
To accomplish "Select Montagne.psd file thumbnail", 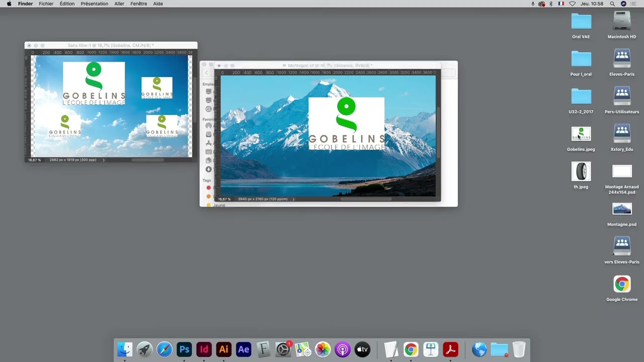I will pos(622,209).
